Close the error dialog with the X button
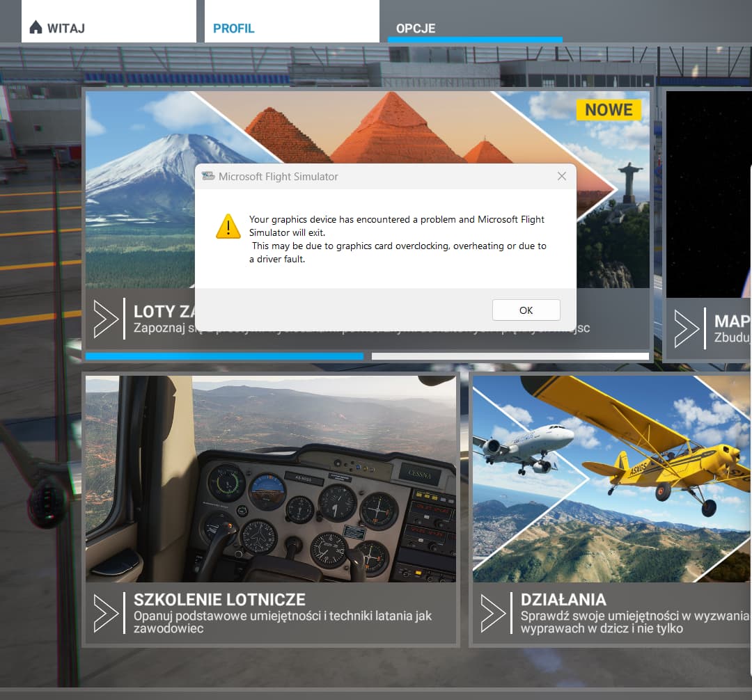 click(562, 176)
